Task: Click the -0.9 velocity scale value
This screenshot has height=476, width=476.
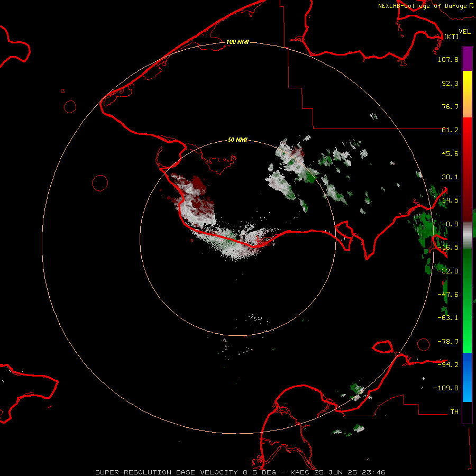Action: click(x=450, y=224)
